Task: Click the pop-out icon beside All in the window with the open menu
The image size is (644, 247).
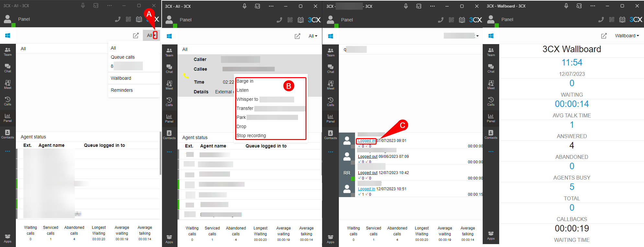Action: (136, 35)
